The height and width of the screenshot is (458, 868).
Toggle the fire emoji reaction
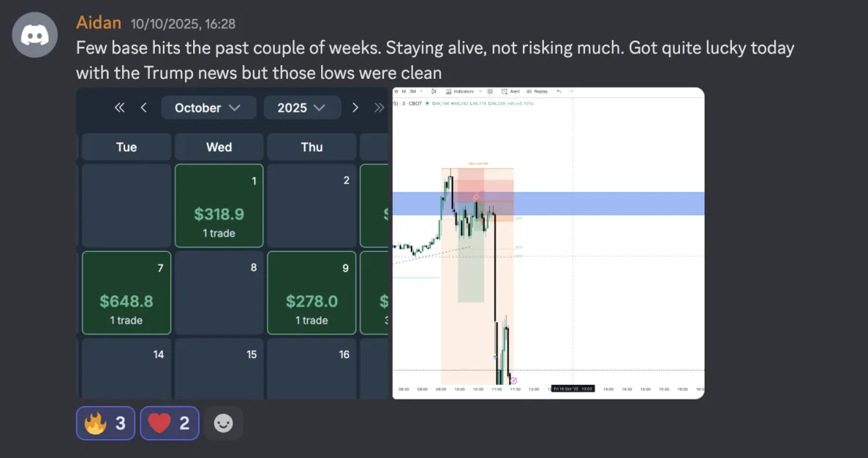106,423
